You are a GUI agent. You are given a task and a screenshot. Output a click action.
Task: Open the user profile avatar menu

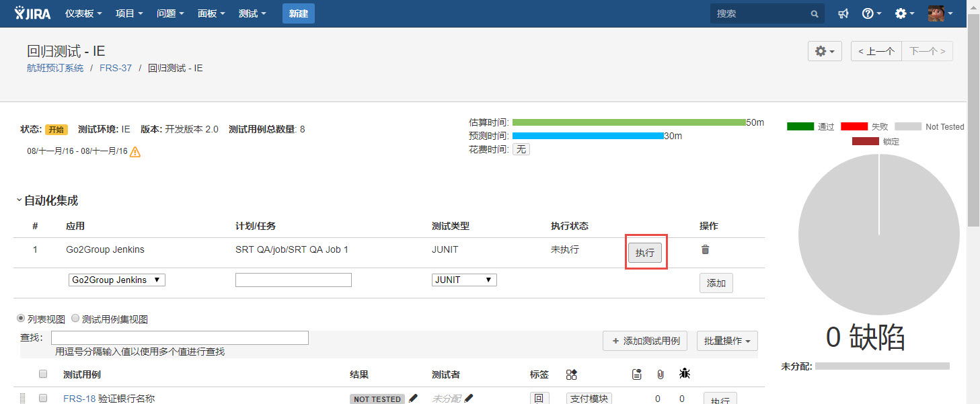(940, 13)
